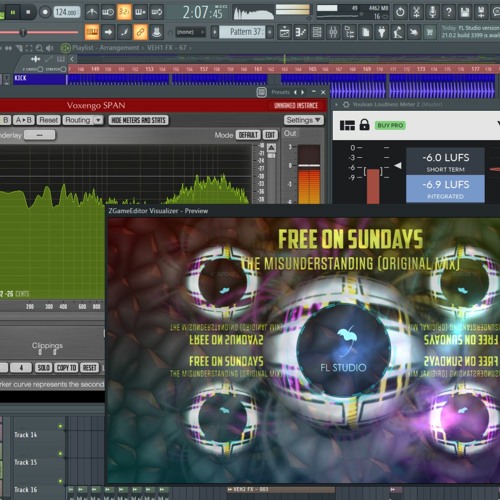The height and width of the screenshot is (500, 500).
Task: Click the playlist zoom magnifier tool
Action: point(39,48)
